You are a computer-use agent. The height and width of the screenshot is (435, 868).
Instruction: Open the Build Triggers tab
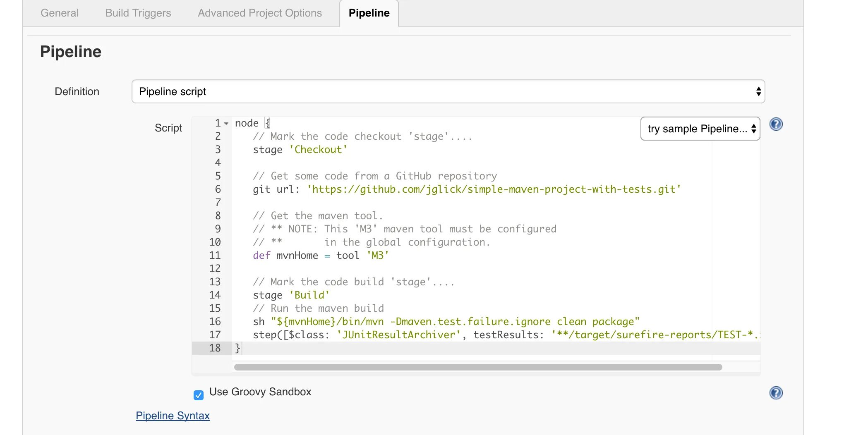138,13
